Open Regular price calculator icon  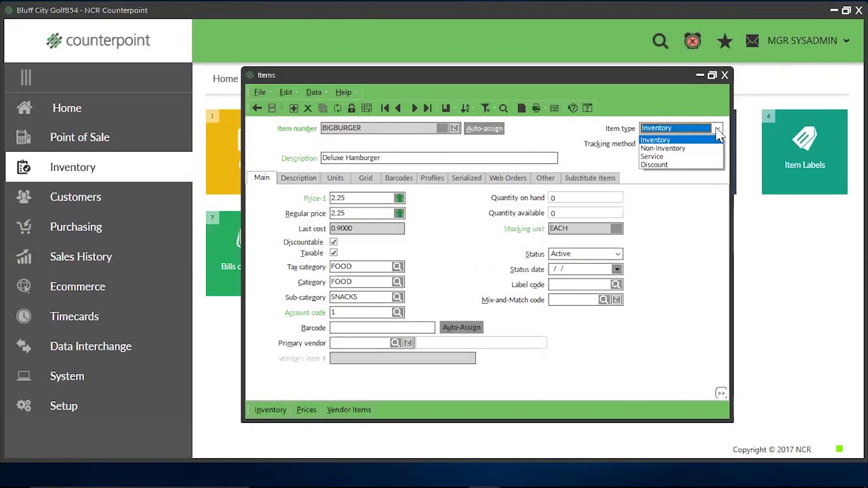(x=399, y=213)
